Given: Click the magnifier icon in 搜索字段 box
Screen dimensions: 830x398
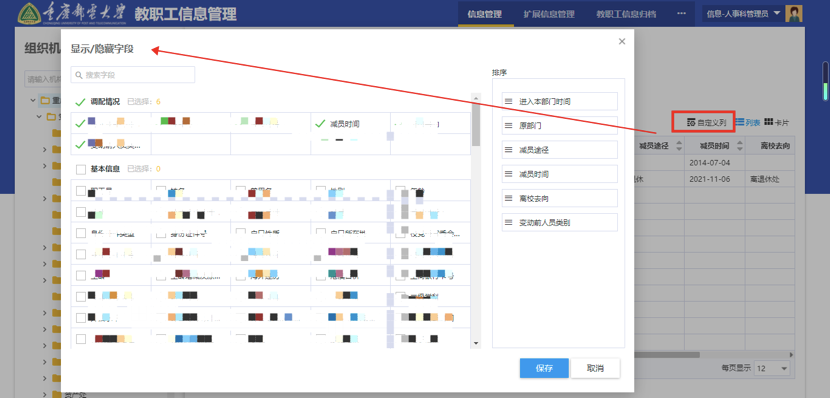Looking at the screenshot, I should (x=79, y=75).
